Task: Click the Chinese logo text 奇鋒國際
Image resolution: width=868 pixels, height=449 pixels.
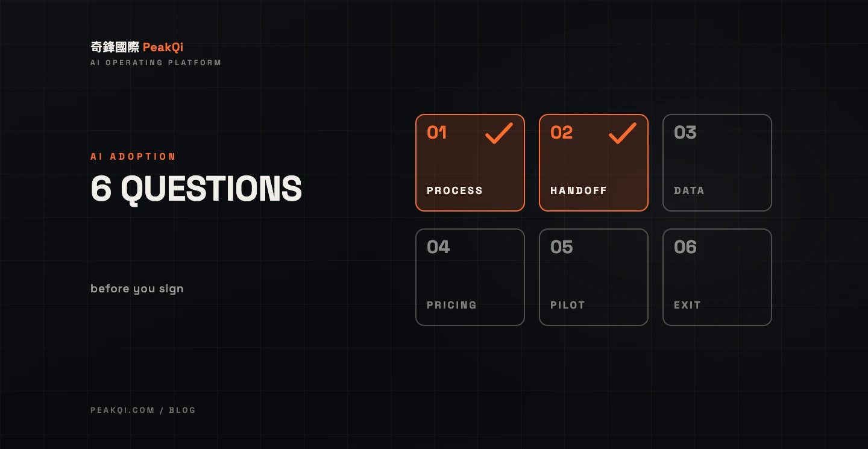Action: (x=115, y=47)
